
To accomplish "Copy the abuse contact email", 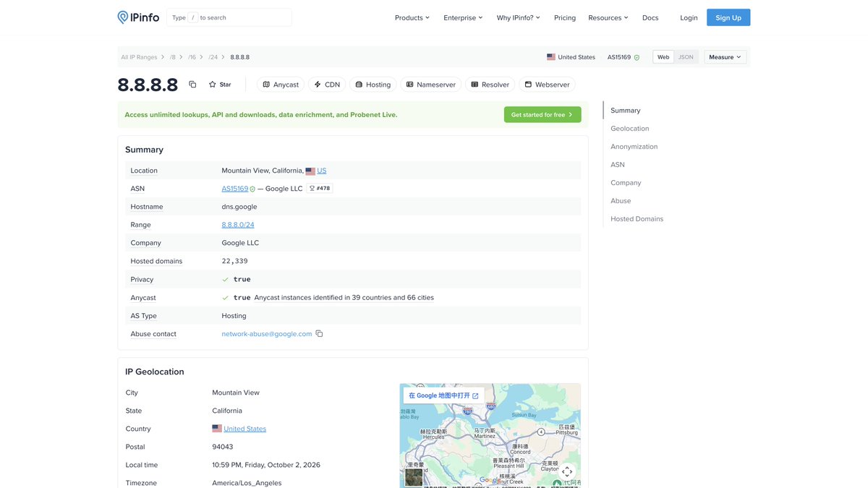I will (319, 334).
